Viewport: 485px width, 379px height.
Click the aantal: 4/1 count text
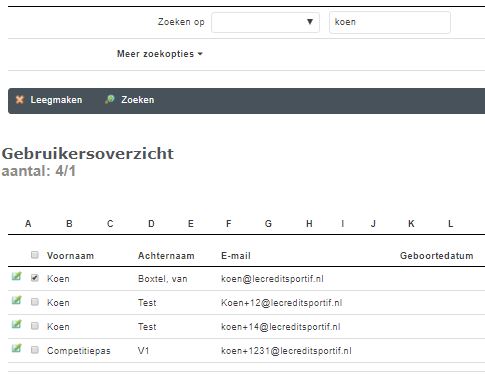(x=39, y=171)
